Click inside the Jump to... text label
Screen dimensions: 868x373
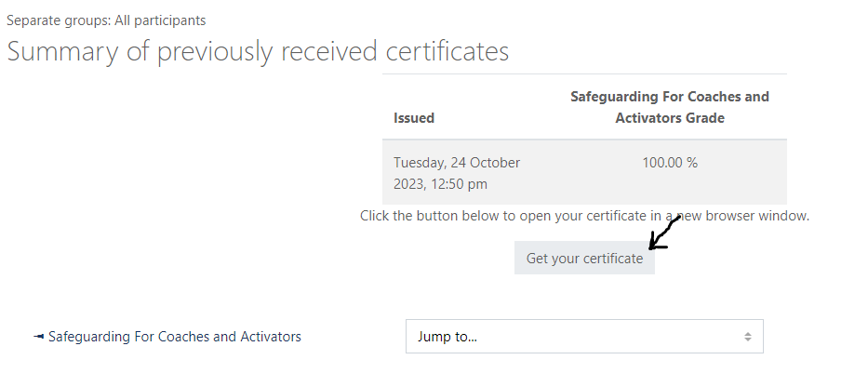[x=447, y=337]
